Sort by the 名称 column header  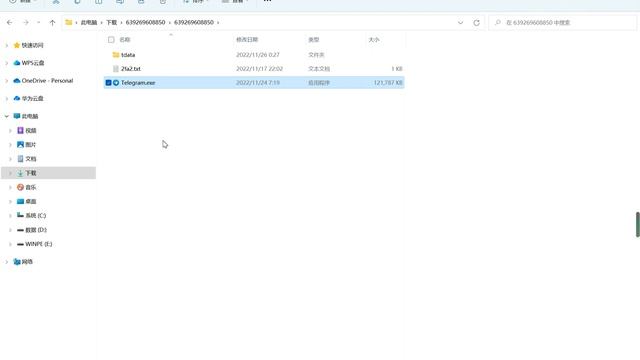pyautogui.click(x=124, y=40)
